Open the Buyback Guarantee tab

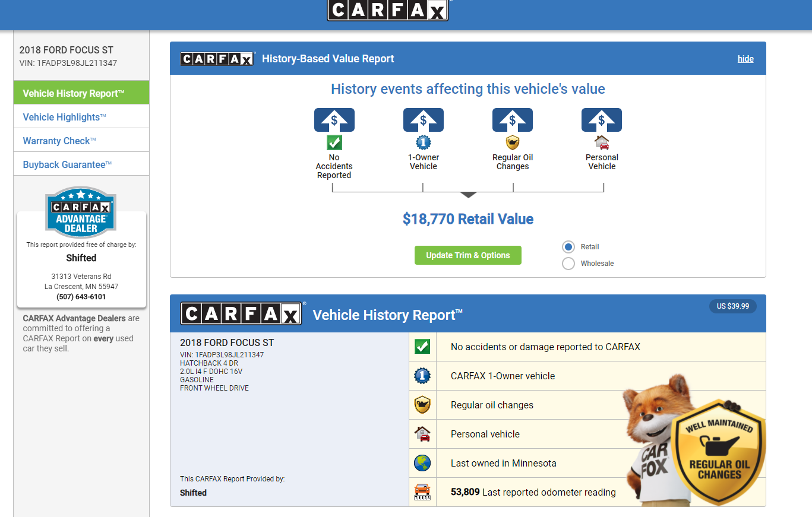[81, 164]
